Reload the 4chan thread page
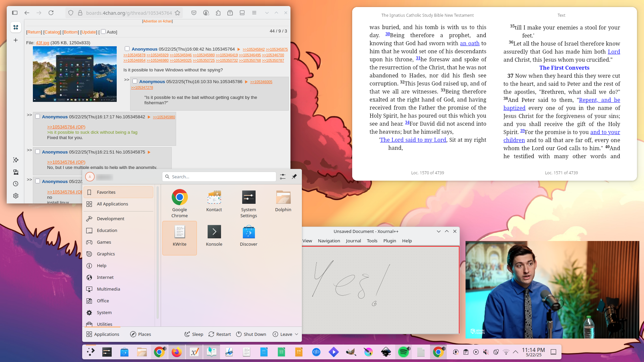This screenshot has height=362, width=644. pyautogui.click(x=51, y=13)
